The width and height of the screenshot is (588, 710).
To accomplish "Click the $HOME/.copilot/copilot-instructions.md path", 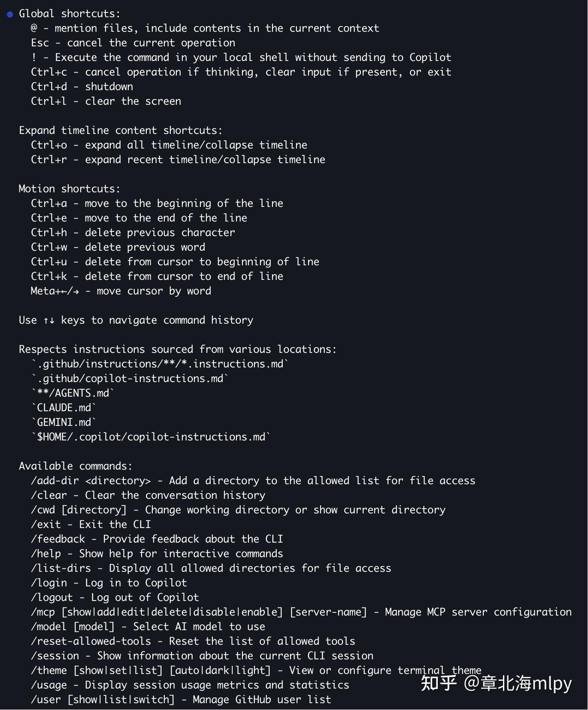I will click(151, 437).
